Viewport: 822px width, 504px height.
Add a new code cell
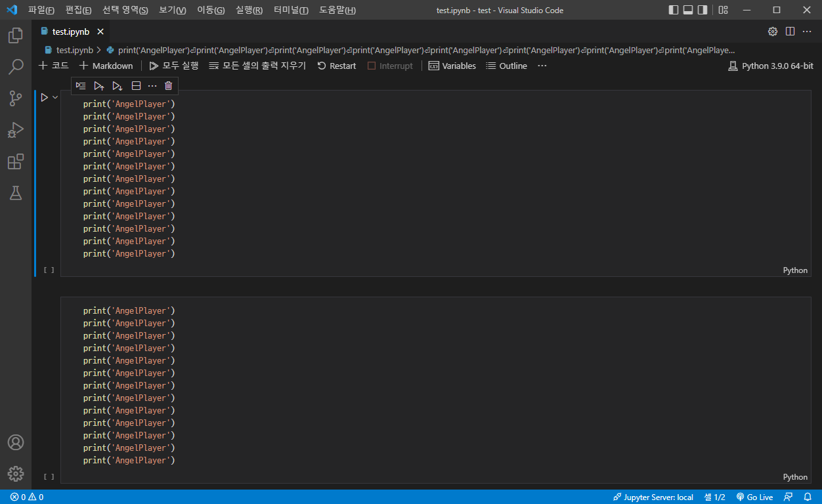tap(54, 66)
